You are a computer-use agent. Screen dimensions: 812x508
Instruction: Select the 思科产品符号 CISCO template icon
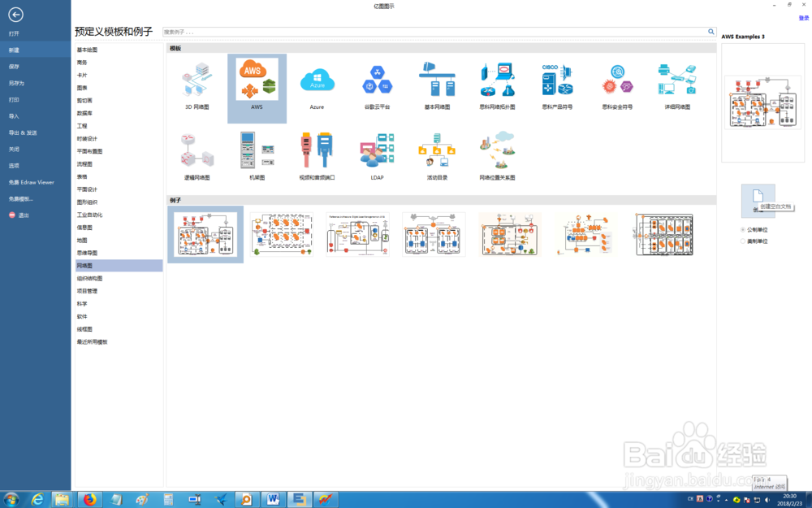tap(557, 80)
